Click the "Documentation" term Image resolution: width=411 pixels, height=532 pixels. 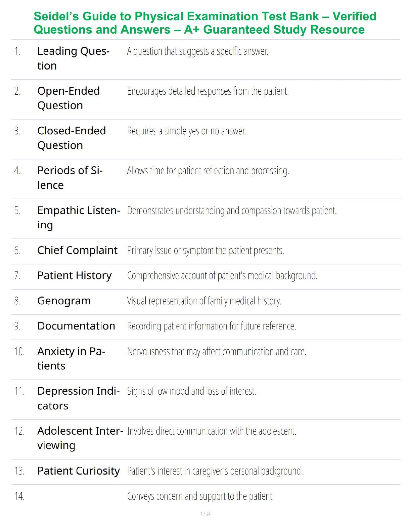pos(76,326)
